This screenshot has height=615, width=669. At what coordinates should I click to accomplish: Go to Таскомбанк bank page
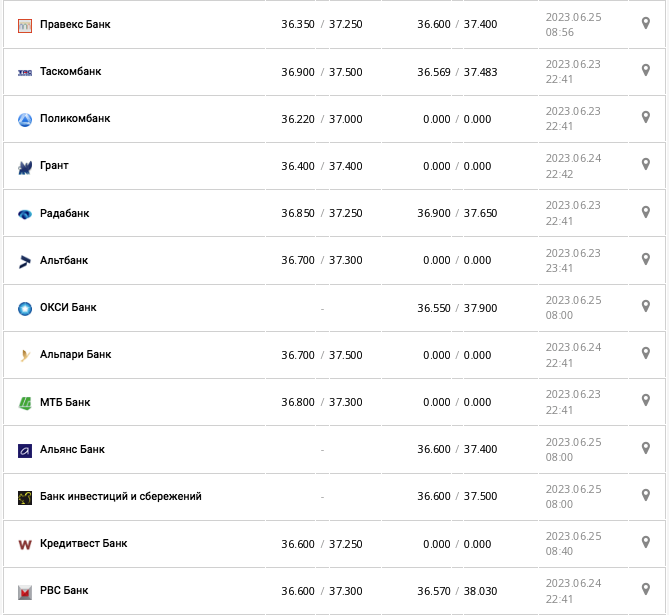(70, 72)
